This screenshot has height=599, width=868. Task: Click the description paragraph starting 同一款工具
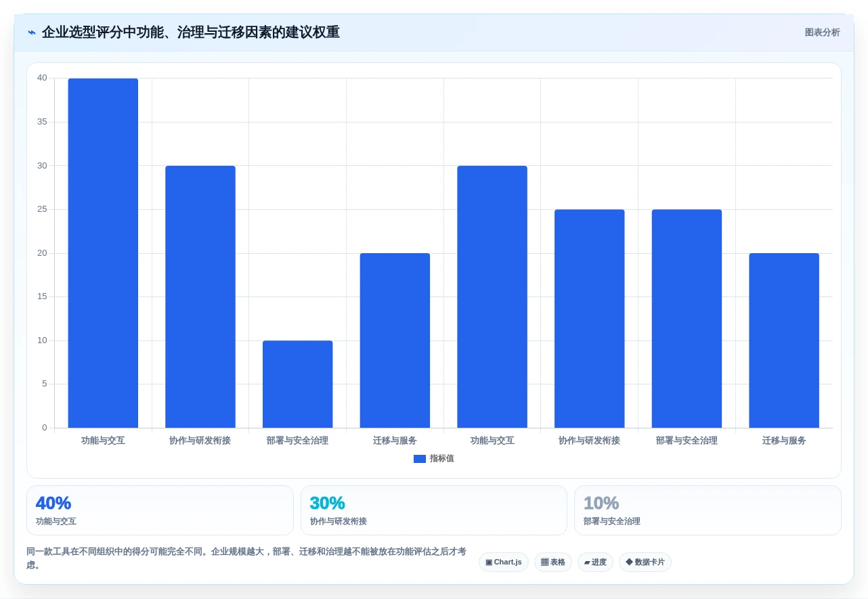click(246, 558)
